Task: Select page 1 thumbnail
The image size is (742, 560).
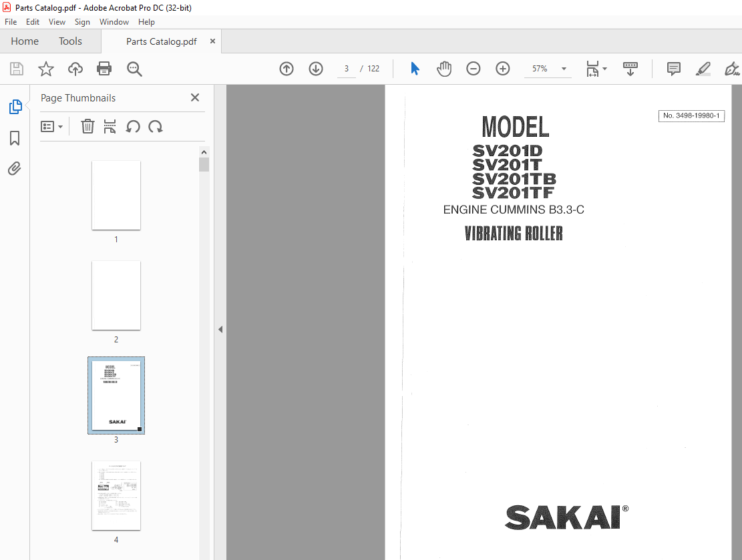Action: [x=116, y=196]
